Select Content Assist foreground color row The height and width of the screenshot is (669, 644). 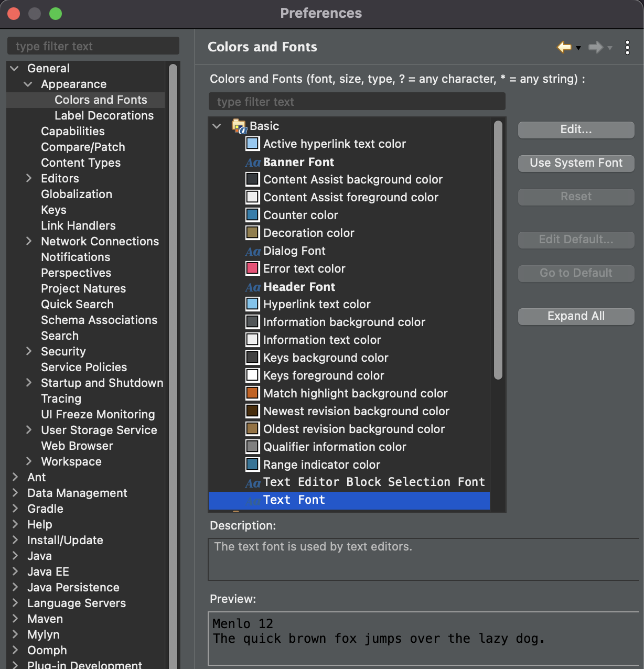coord(351,197)
